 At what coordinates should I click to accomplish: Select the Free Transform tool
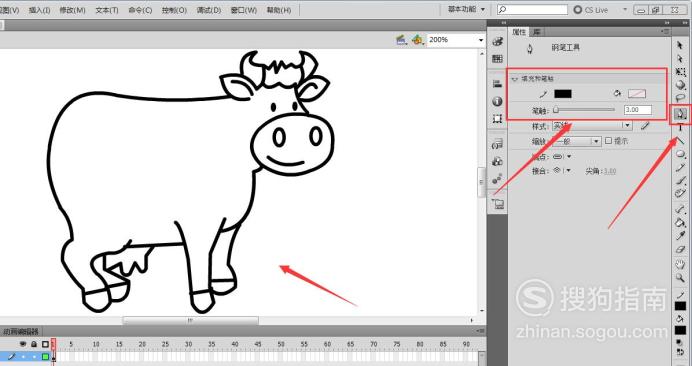point(681,72)
